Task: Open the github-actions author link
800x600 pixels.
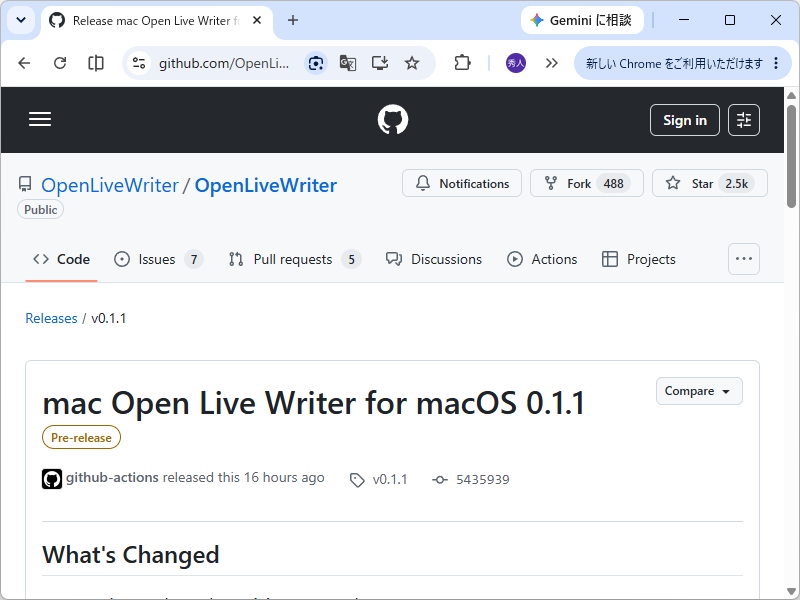Action: pyautogui.click(x=112, y=478)
